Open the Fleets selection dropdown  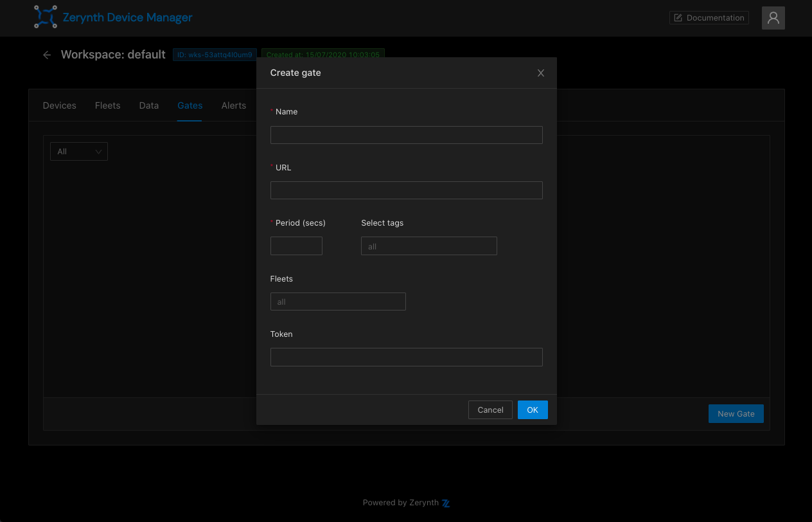(338, 301)
